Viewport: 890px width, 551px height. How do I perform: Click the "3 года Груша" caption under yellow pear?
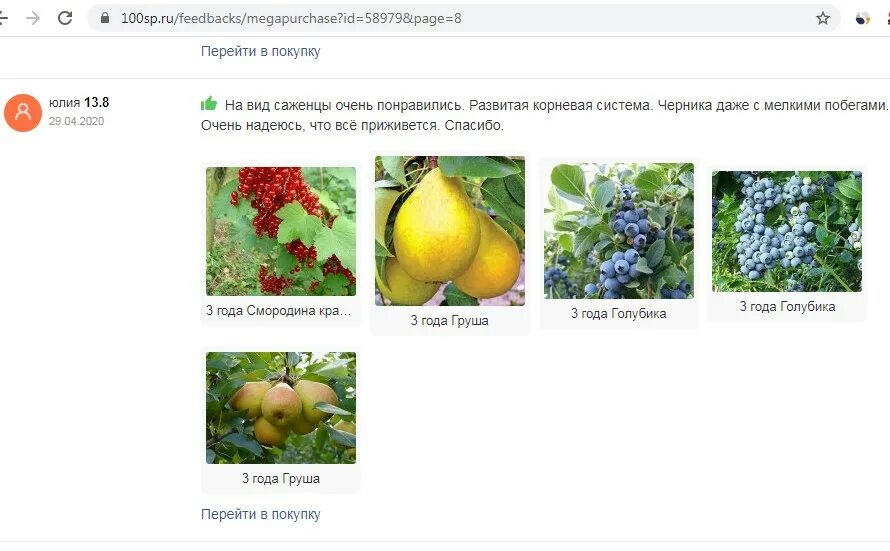(450, 321)
